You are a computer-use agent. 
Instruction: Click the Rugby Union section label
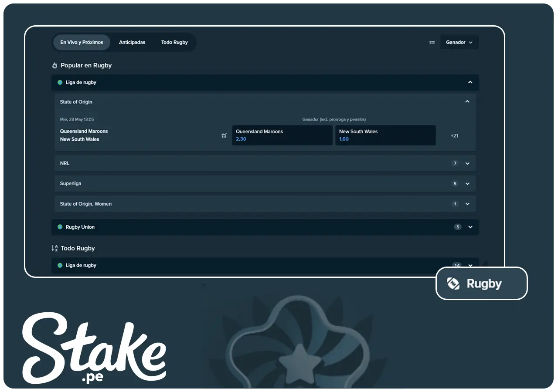pyautogui.click(x=80, y=227)
